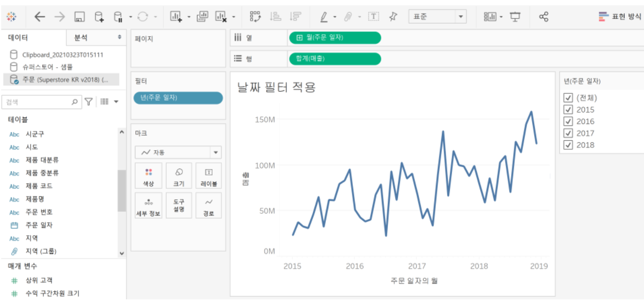
Task: Open the Size (크기) mark card
Action: pos(179,176)
